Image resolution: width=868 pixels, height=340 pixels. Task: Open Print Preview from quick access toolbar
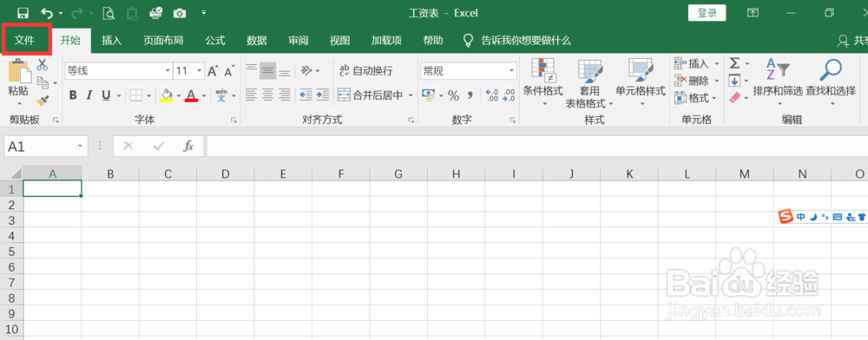point(108,13)
